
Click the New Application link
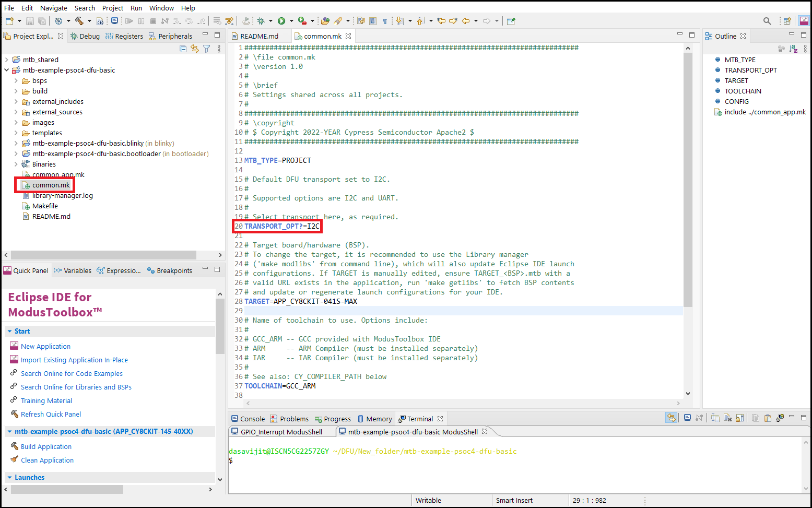coord(45,346)
